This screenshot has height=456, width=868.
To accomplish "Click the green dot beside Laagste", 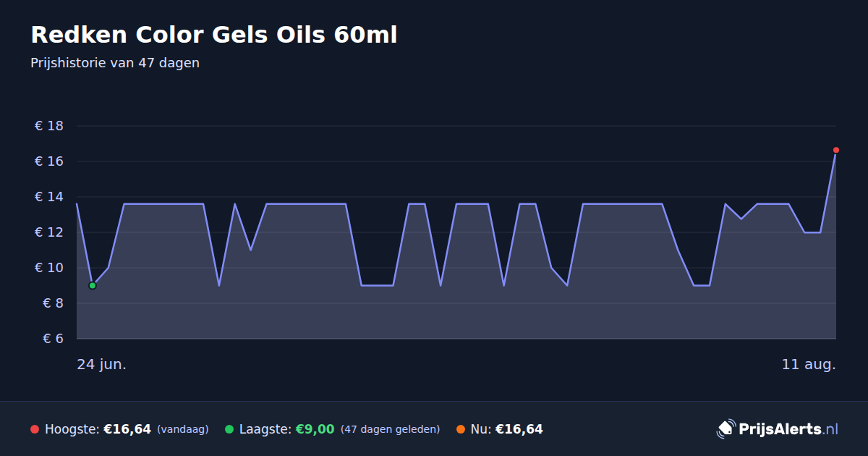I will click(x=229, y=429).
